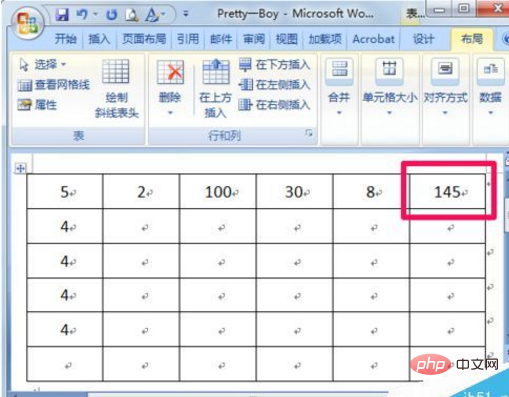Open table 属性 properties
The width and height of the screenshot is (509, 397).
click(37, 105)
